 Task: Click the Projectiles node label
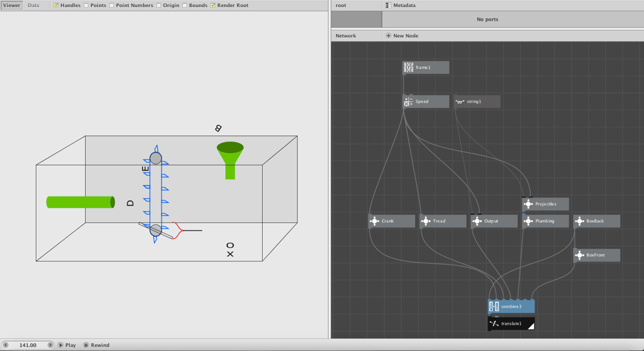546,204
